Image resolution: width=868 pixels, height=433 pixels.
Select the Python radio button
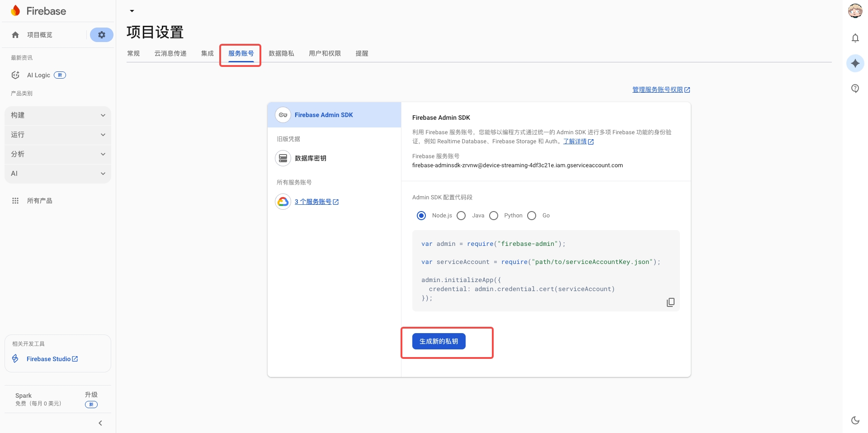tap(494, 216)
